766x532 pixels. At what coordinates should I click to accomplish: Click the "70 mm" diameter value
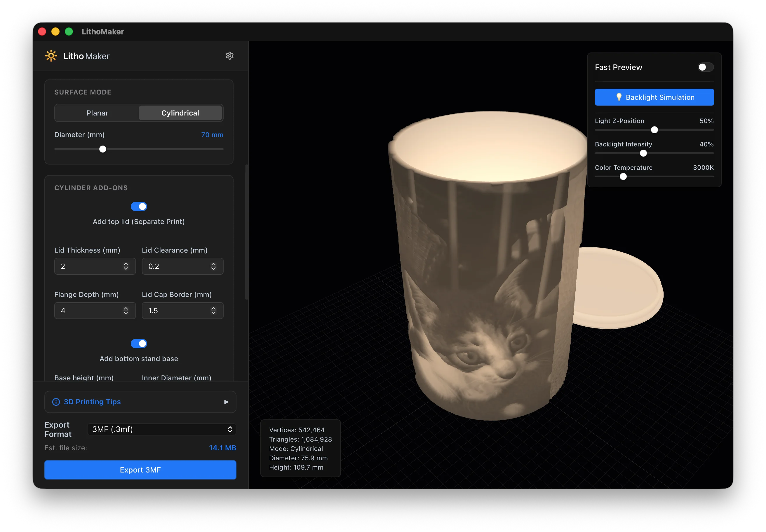coord(212,135)
